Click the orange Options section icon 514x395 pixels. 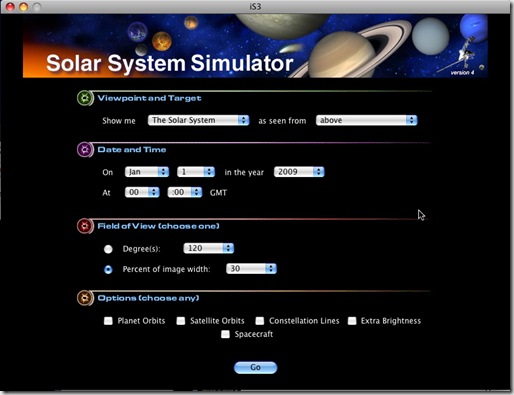[x=85, y=298]
